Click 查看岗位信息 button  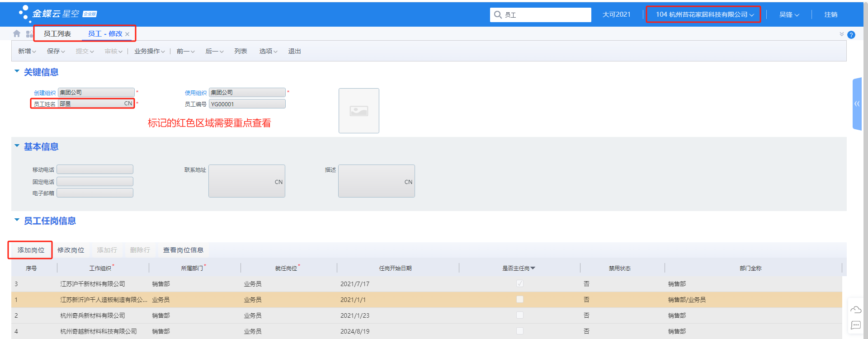[x=183, y=250]
